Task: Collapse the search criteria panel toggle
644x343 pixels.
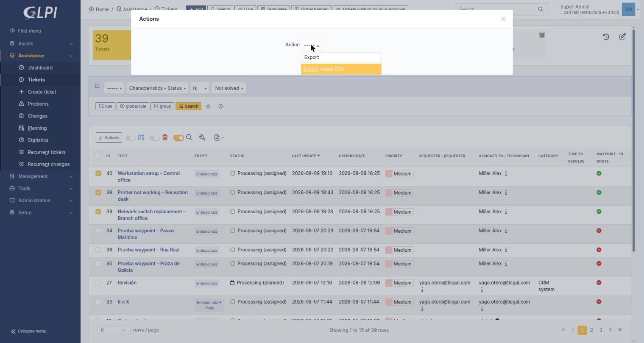Action: [x=97, y=86]
